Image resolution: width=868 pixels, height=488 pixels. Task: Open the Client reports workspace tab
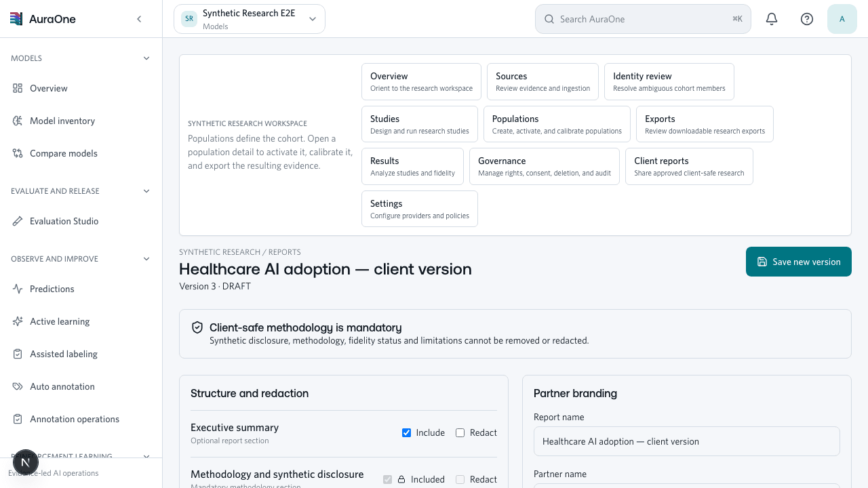tap(689, 166)
